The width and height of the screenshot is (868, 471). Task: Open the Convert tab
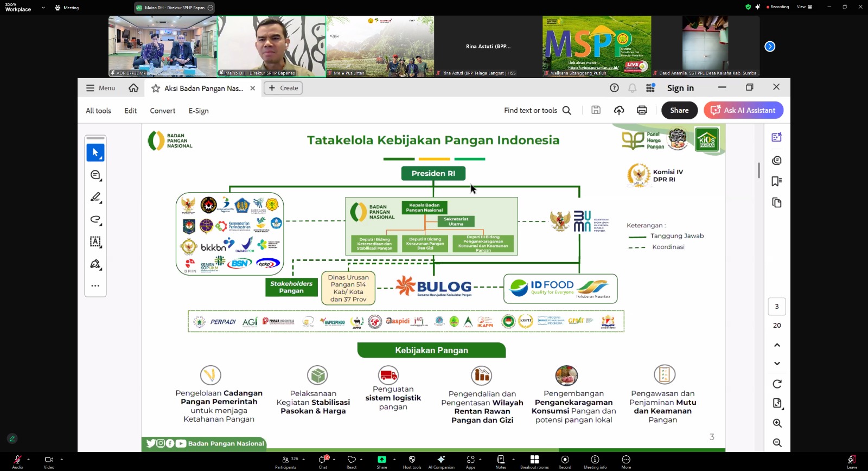163,111
